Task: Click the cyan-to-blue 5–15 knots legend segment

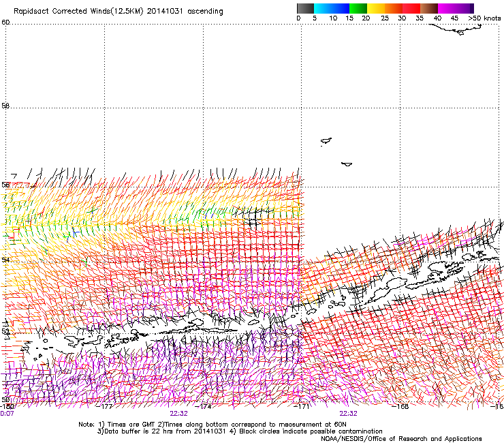Action: point(332,8)
